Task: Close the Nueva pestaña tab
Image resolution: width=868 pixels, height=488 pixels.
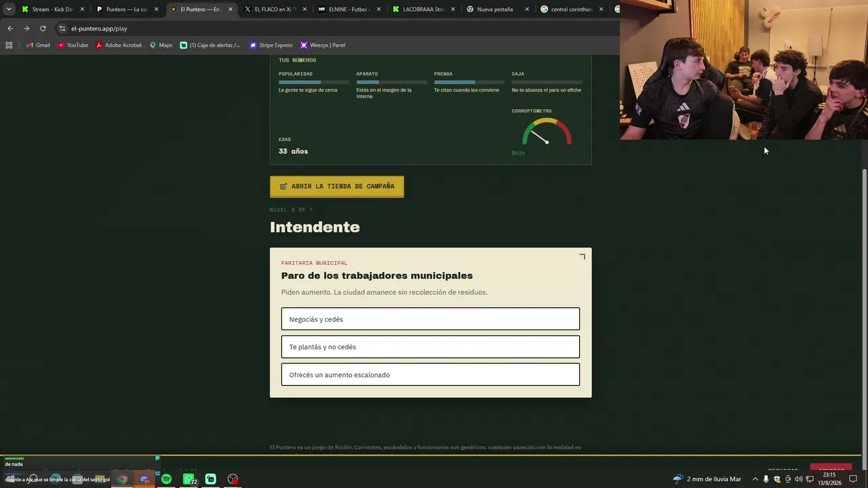Action: [527, 9]
